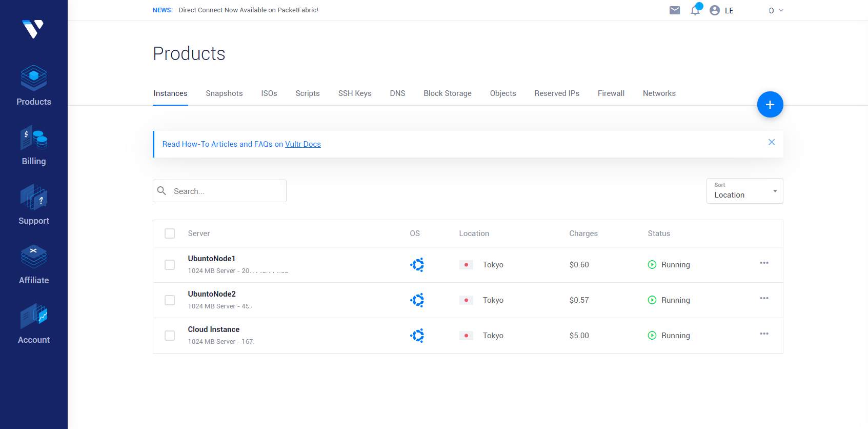The height and width of the screenshot is (429, 868).
Task: Switch to the SSH Keys tab
Action: pos(355,93)
